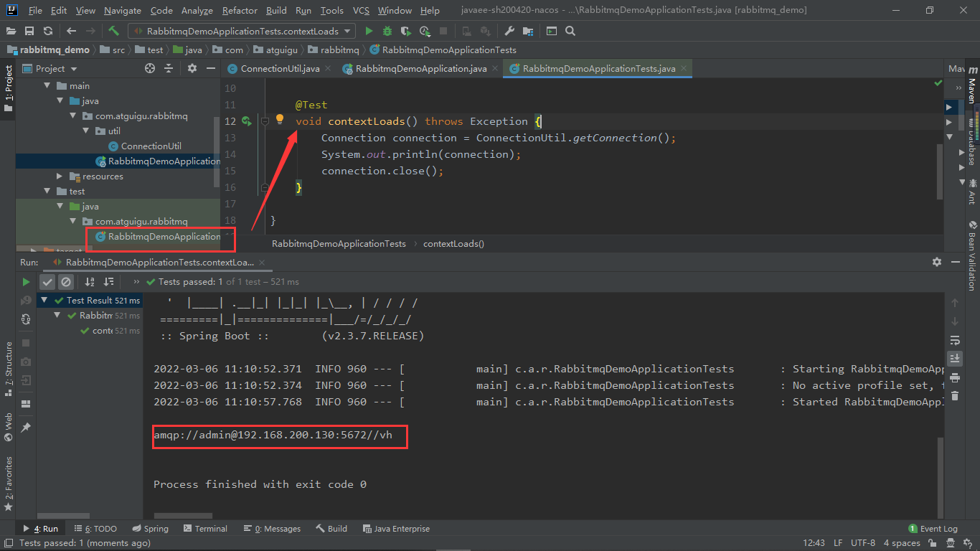Image resolution: width=980 pixels, height=551 pixels.
Task: Start debugging with the bug icon
Action: [387, 31]
